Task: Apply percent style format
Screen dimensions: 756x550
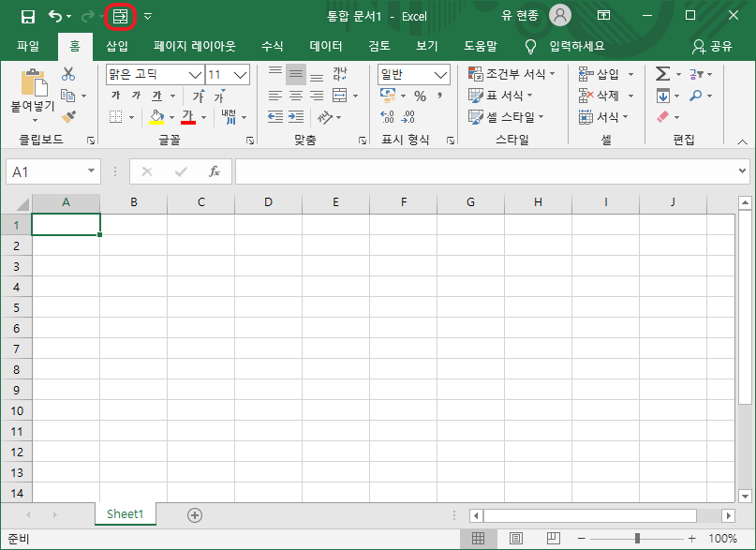Action: 421,96
